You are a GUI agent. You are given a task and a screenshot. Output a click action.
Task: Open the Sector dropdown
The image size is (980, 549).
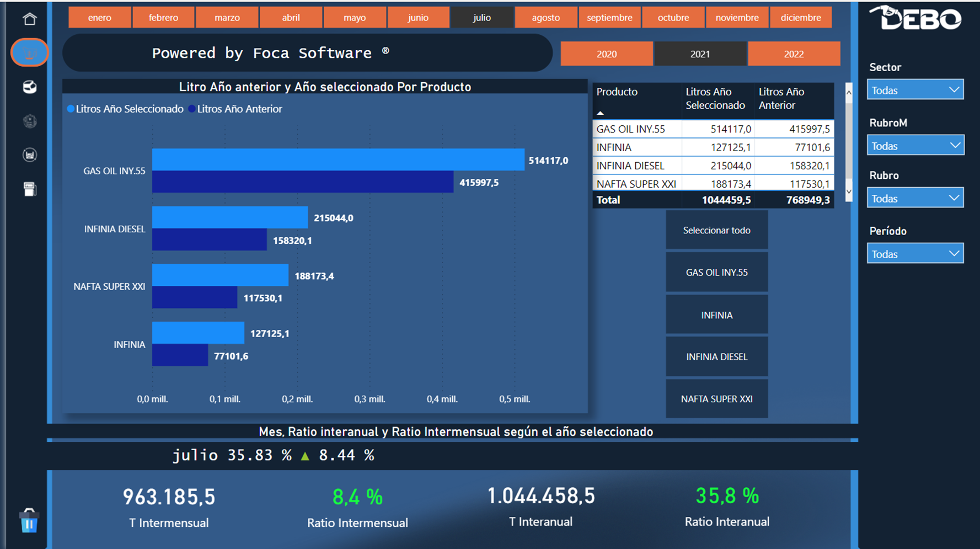[x=915, y=89]
